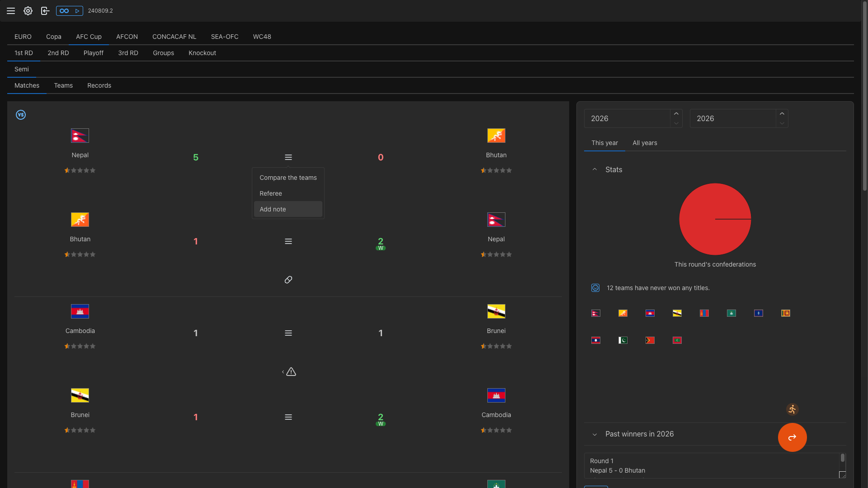The height and width of the screenshot is (488, 868).
Task: Switch to the All years tab
Action: (x=645, y=143)
